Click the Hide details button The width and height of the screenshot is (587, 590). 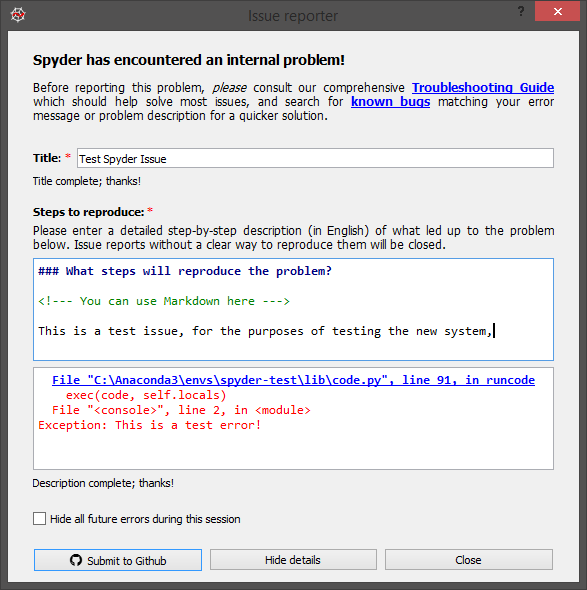293,560
